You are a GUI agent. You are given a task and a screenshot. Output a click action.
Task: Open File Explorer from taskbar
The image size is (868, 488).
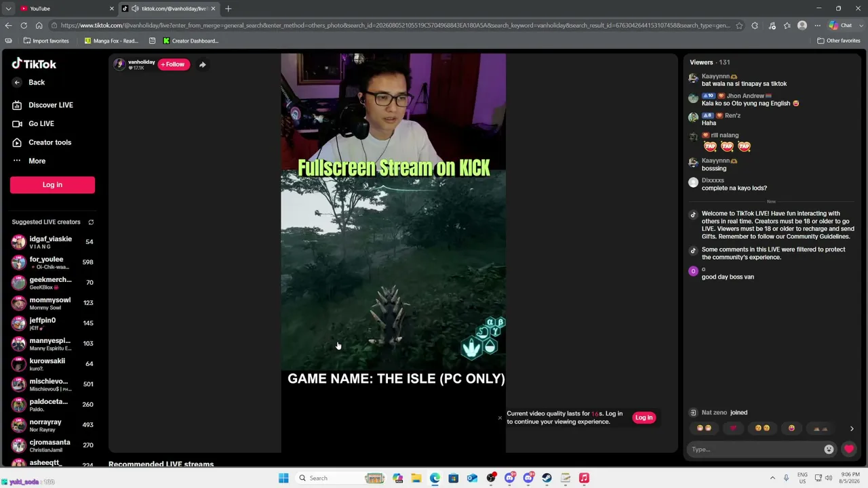(416, 479)
